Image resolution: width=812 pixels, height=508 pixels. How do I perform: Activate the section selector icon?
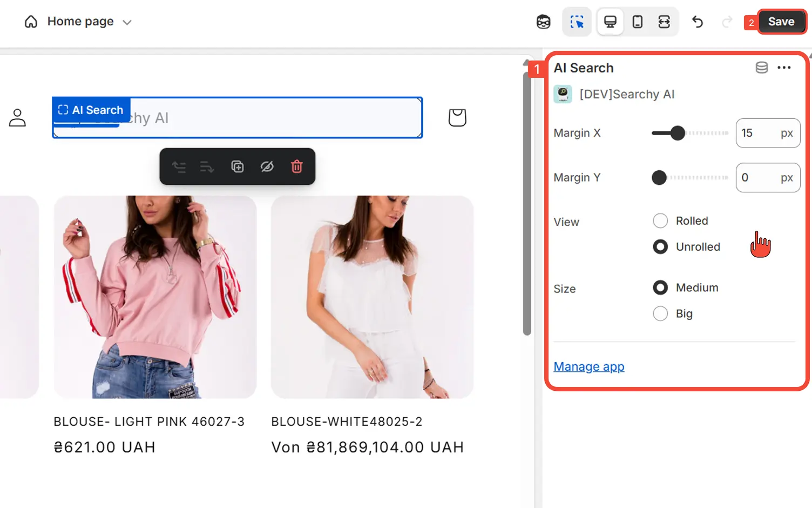click(x=577, y=21)
